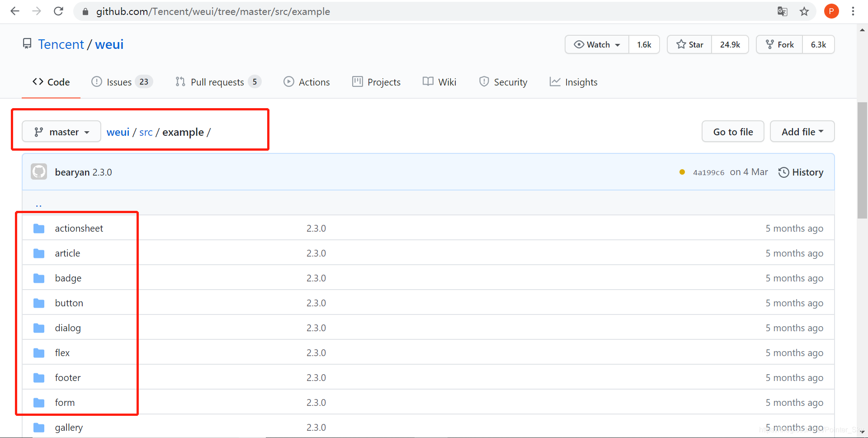
Task: Switch to the Code tab
Action: 51,82
